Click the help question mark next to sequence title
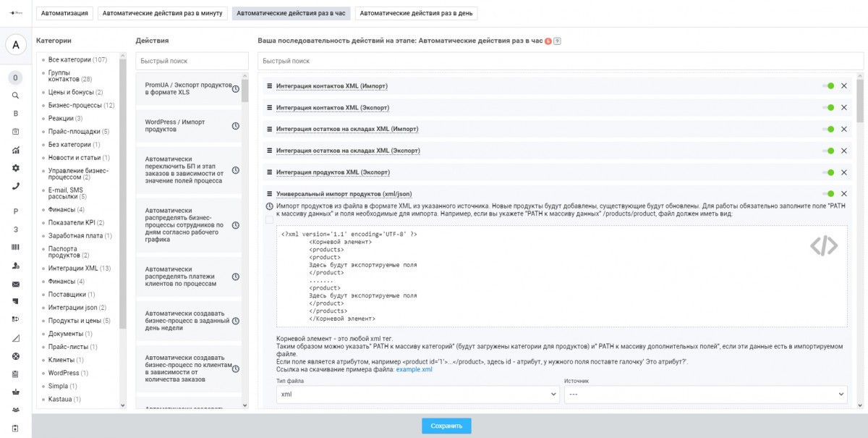Screen dimensions: 868x438 [557, 41]
